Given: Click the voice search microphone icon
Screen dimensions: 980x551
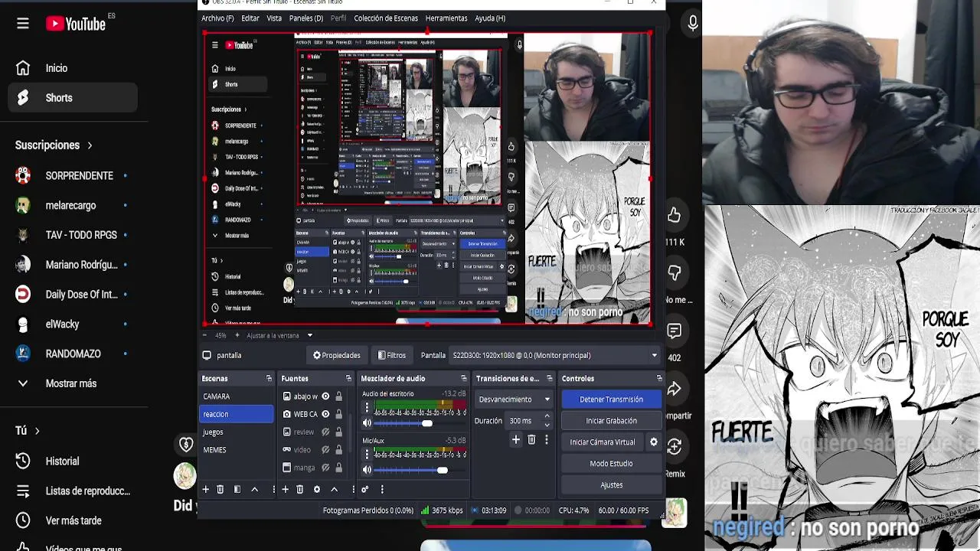Looking at the screenshot, I should 693,24.
